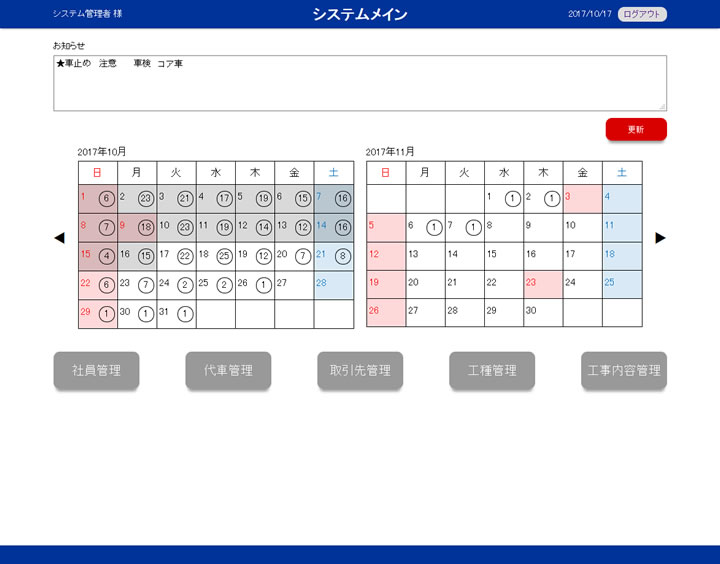This screenshot has width=720, height=564.
Task: Click the システム管理者 様 user label
Action: click(87, 14)
